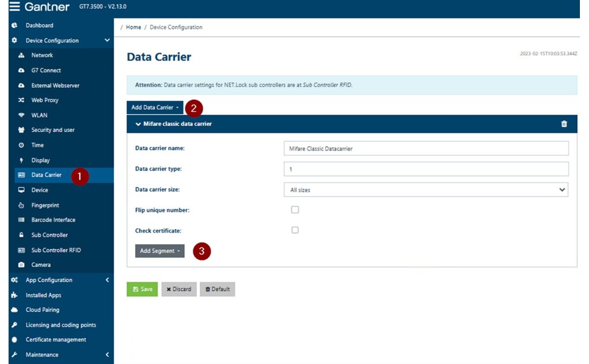Click the green Save button
This screenshot has height=364, width=589.
click(142, 289)
